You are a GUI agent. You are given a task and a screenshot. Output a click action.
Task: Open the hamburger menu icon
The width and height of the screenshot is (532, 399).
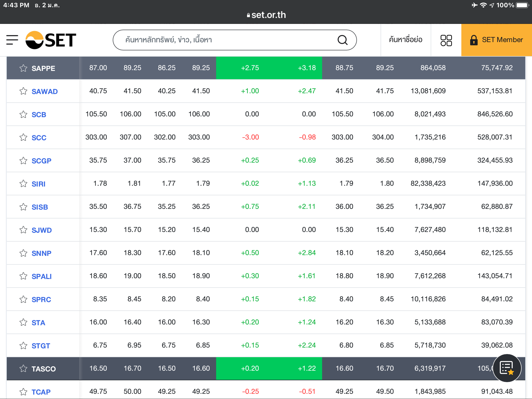(12, 40)
